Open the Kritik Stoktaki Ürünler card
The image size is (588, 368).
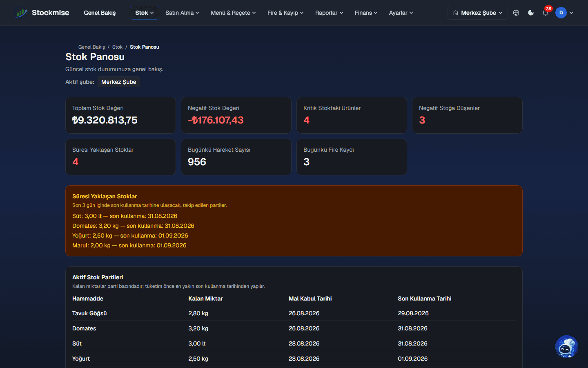point(352,115)
